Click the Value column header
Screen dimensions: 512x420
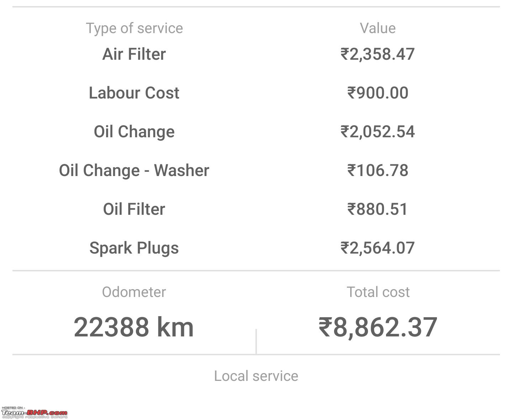tap(378, 28)
